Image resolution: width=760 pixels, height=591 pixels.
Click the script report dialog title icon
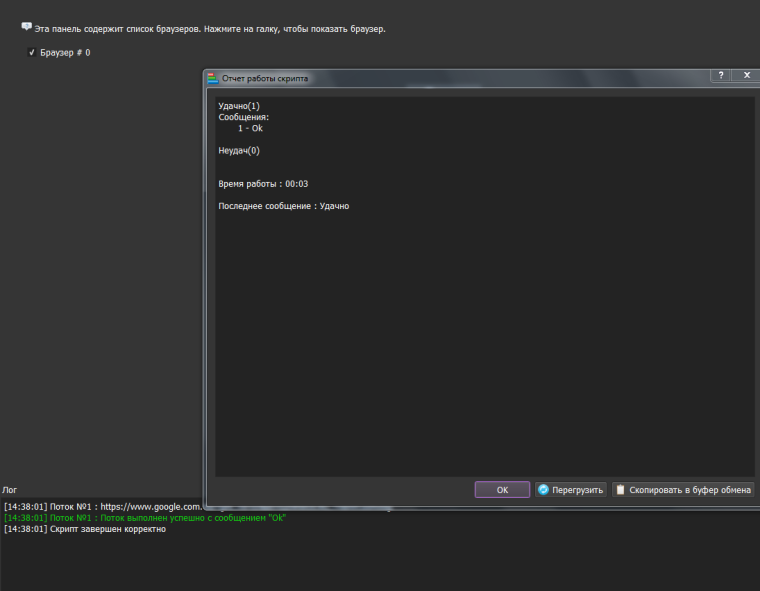pyautogui.click(x=212, y=78)
